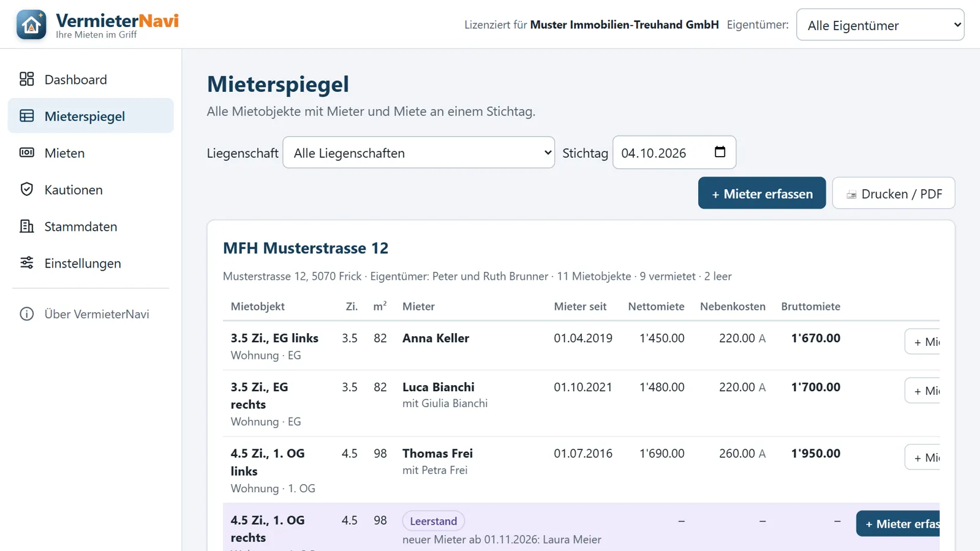
Task: Click tenant name Anna Keller
Action: (x=435, y=338)
